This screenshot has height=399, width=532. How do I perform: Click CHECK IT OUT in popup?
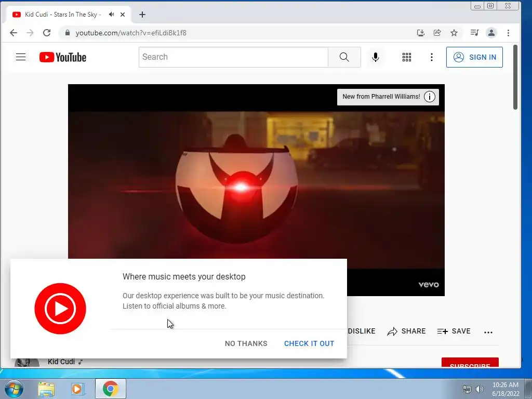click(x=309, y=343)
